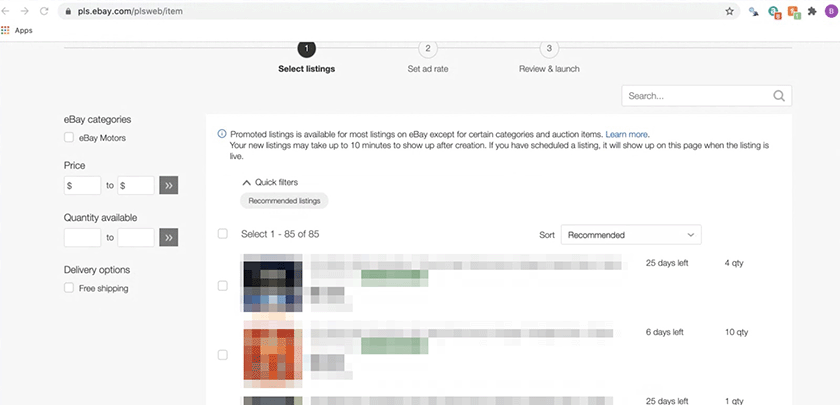Check the Select 1 - 85 of 85 checkbox
This screenshot has height=405, width=840.
(222, 234)
